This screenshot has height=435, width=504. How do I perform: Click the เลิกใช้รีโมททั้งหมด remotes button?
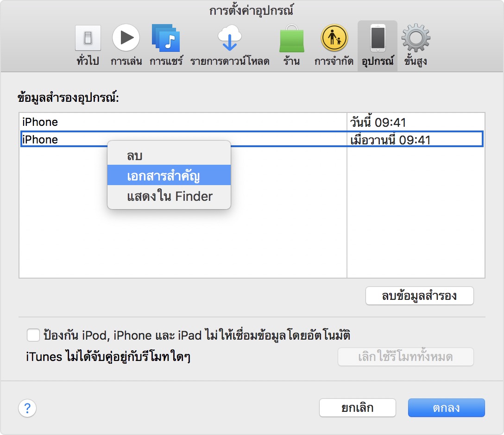405,356
